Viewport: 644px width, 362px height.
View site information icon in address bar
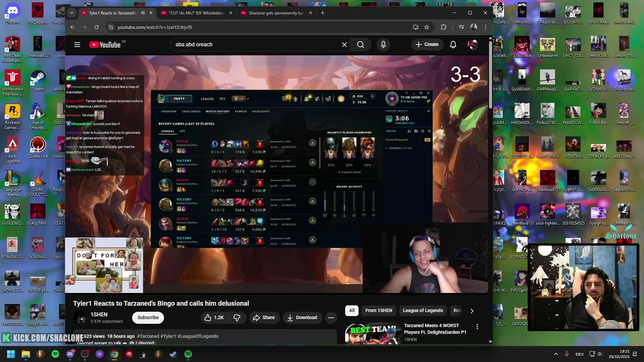point(111,27)
